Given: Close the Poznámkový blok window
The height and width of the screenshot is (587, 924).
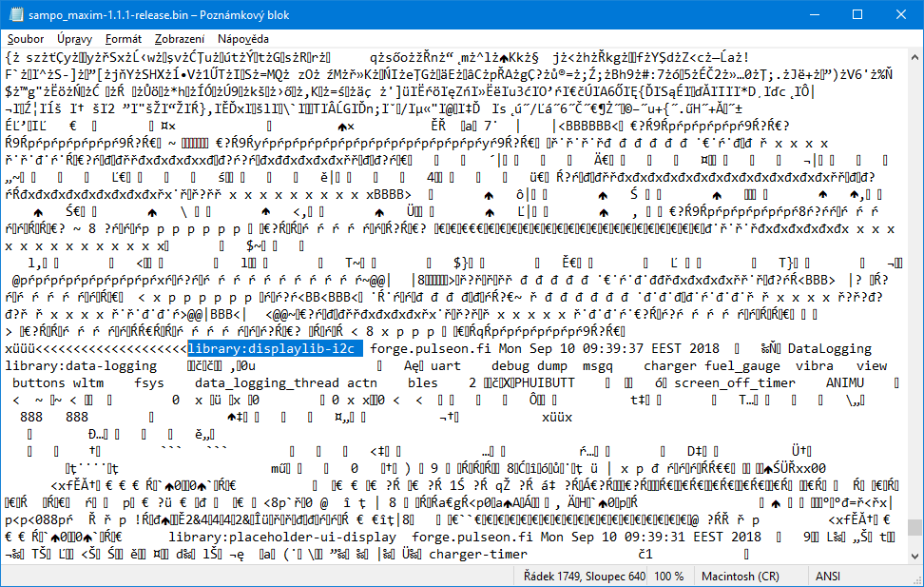Looking at the screenshot, I should pos(901,15).
